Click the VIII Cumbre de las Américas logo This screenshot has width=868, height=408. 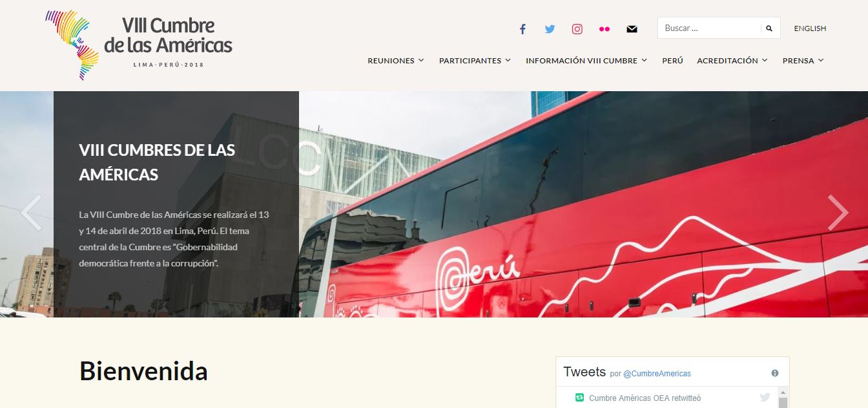tap(139, 45)
